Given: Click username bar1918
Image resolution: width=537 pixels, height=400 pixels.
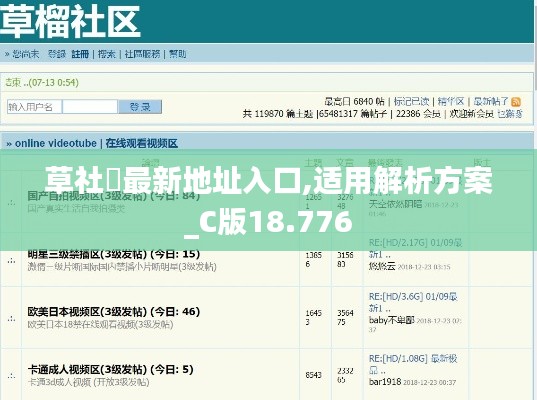Looking at the screenshot, I should 385,382.
